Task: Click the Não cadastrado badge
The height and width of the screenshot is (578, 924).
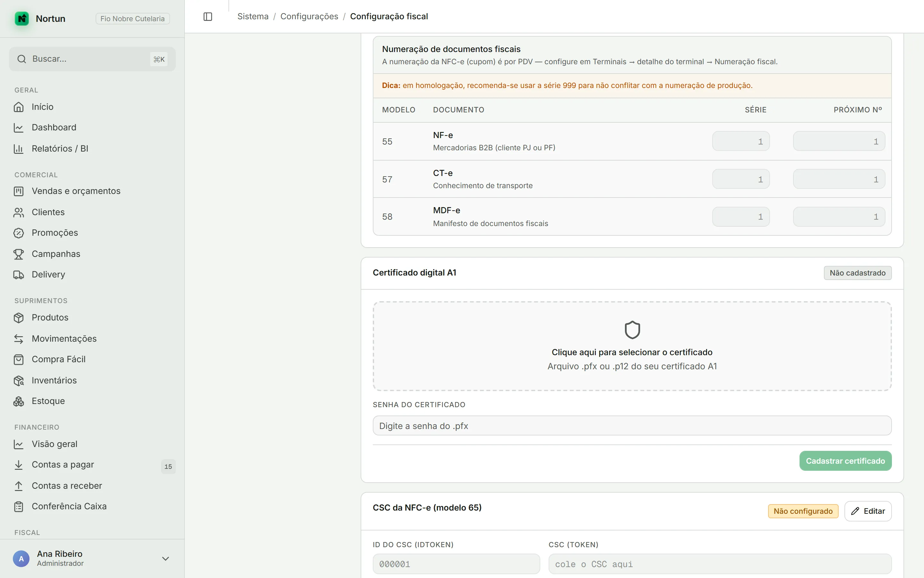Action: (858, 273)
